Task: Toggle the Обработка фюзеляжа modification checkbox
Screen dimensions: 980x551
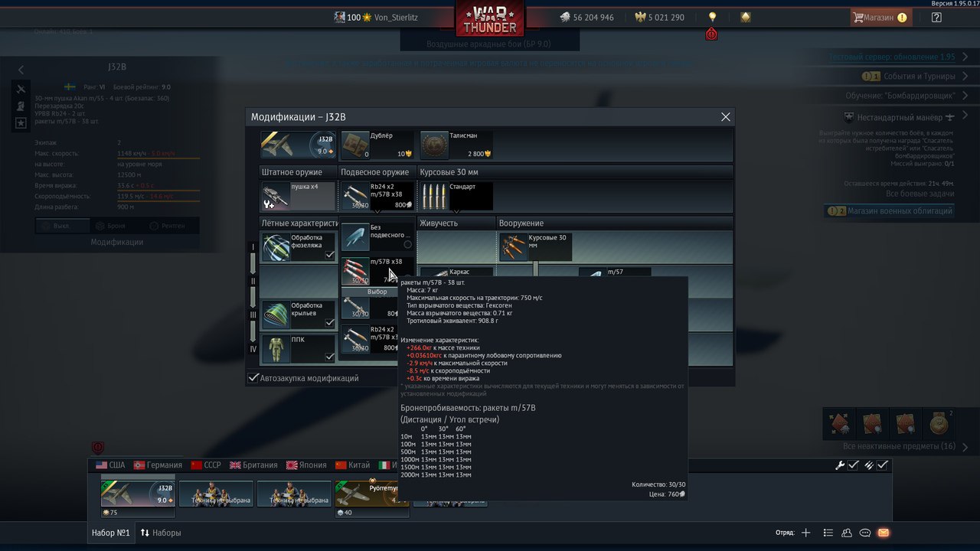Action: (x=329, y=255)
